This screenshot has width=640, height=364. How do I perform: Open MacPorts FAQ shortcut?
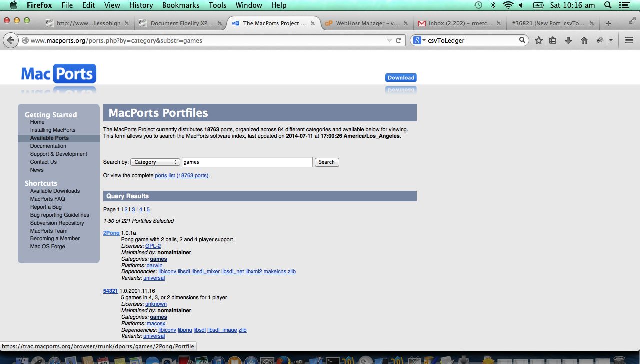click(47, 199)
